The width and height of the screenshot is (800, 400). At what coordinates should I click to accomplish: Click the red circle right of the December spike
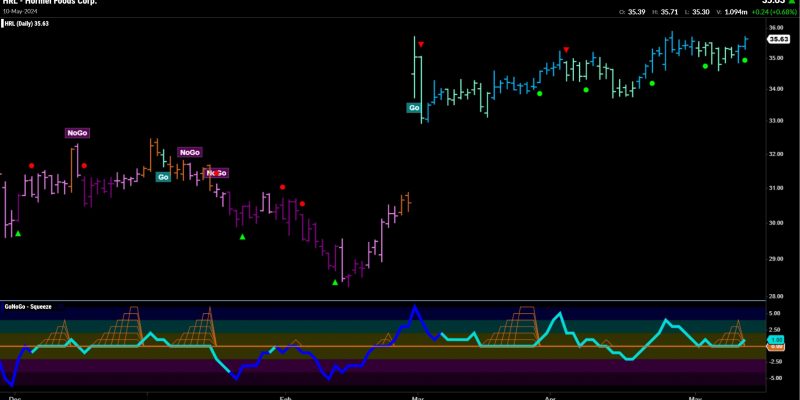[x=84, y=166]
